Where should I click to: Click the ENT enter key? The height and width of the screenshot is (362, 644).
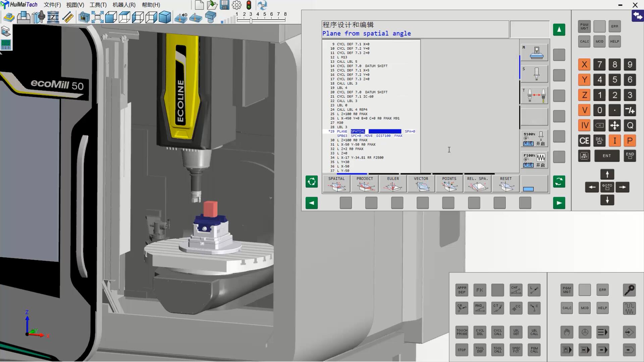(x=607, y=156)
